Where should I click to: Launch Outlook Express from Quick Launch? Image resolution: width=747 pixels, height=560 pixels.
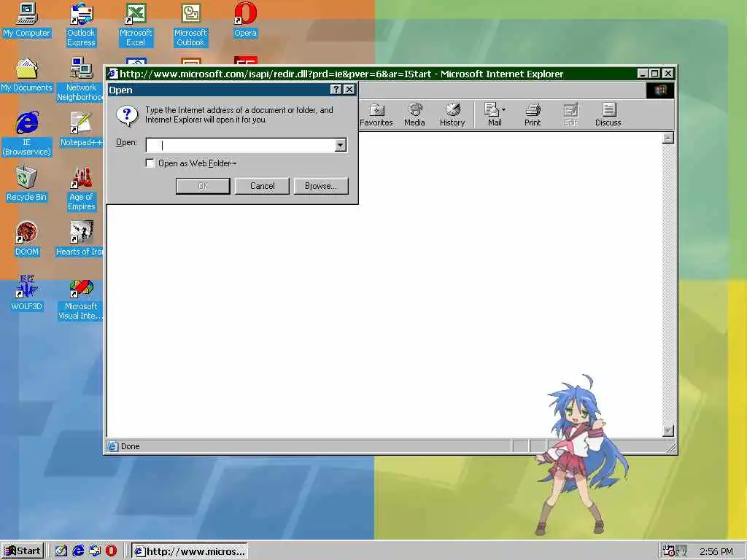pos(95,551)
